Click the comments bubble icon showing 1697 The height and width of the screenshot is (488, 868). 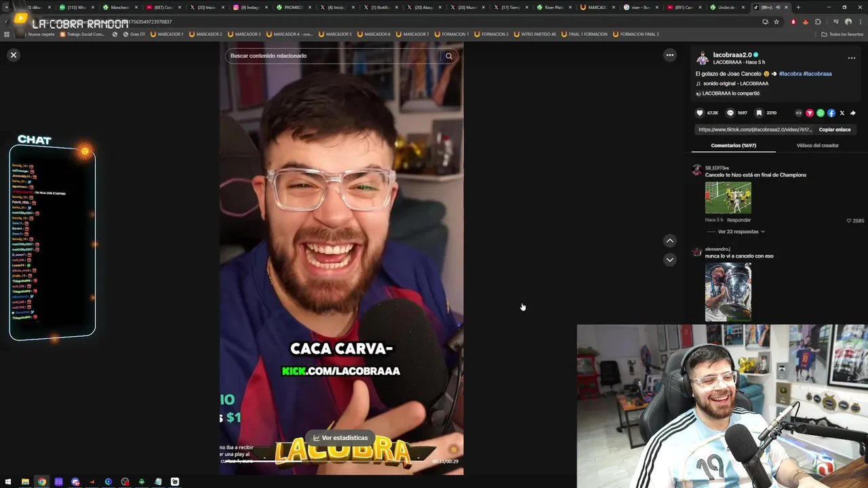[x=730, y=113]
